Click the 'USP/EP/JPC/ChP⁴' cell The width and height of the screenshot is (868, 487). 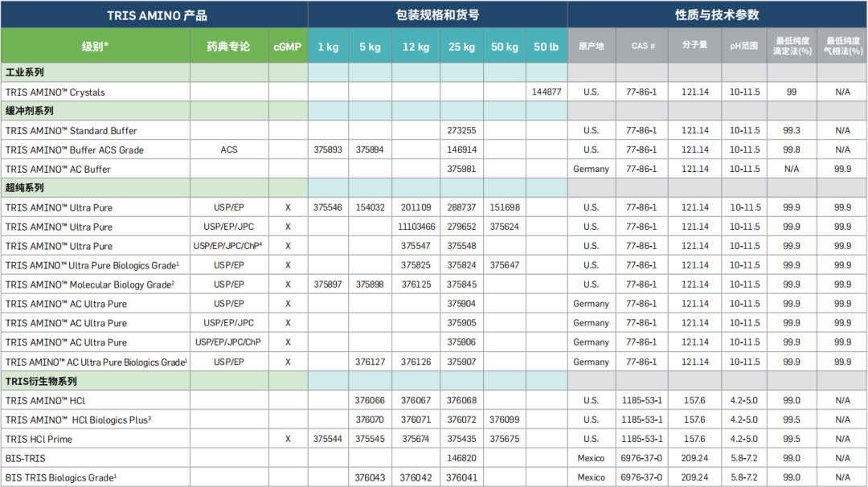[x=228, y=246]
